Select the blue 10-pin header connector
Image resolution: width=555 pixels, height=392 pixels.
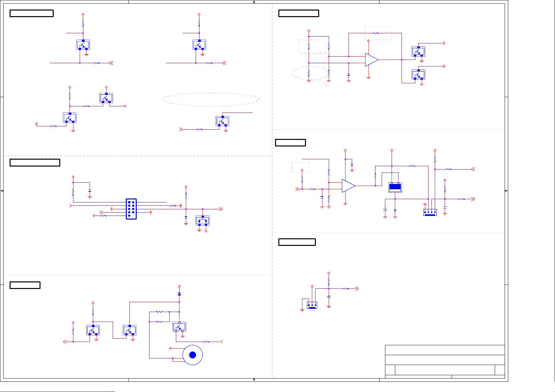click(x=131, y=209)
